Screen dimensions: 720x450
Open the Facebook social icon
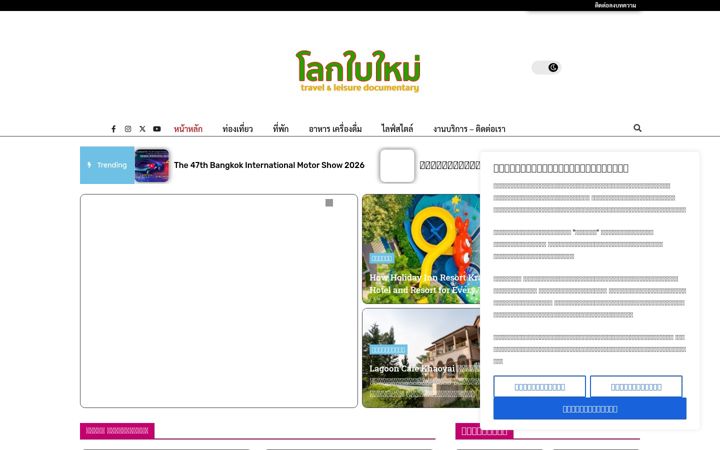(113, 129)
